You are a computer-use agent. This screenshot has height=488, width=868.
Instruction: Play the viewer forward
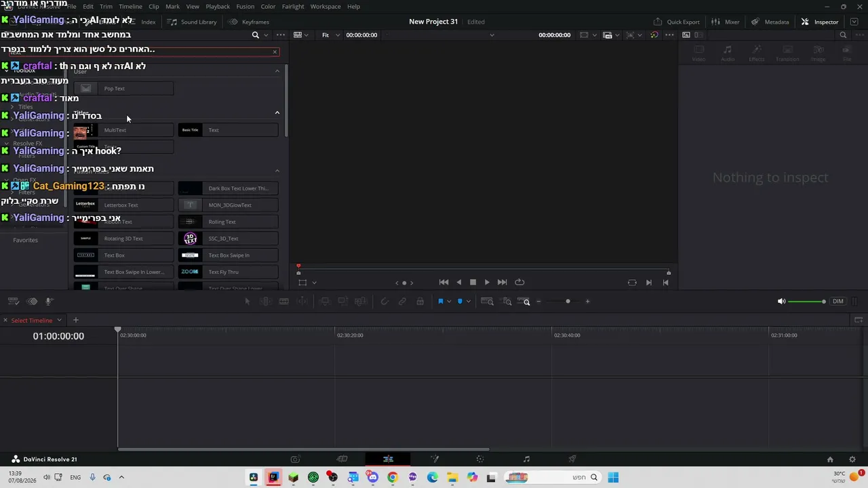tap(487, 283)
